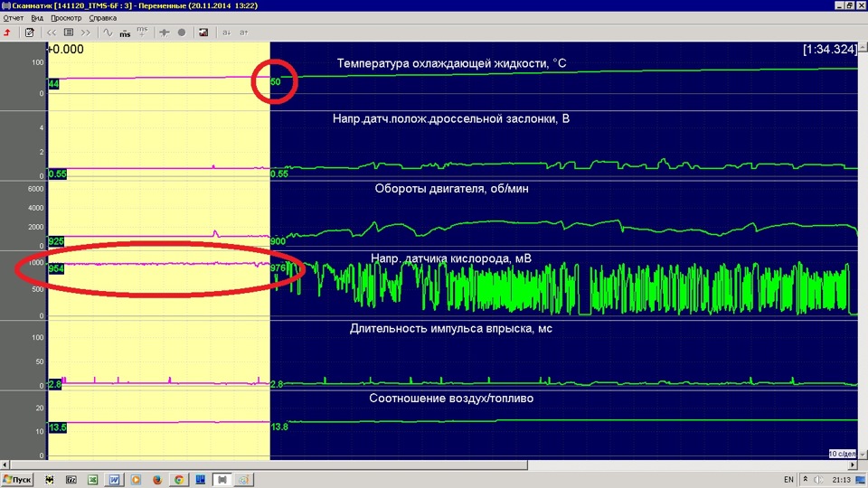Click the coolant temperature value 44

pyautogui.click(x=53, y=84)
